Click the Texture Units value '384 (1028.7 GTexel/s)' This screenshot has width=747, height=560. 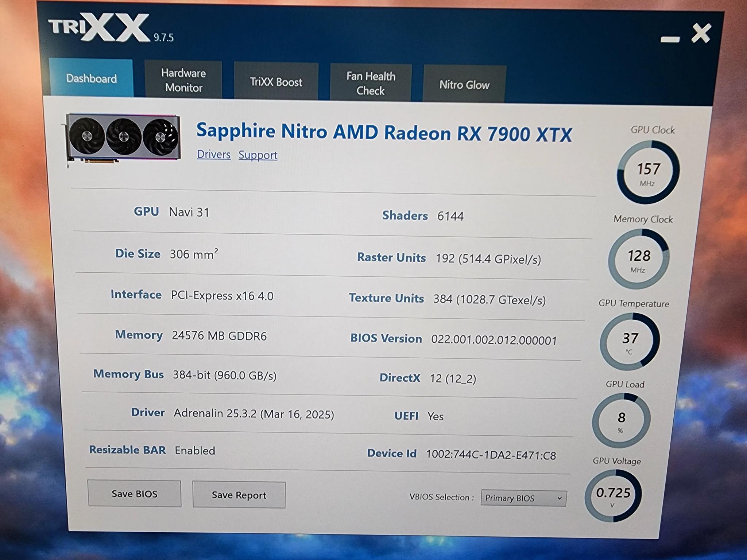489,300
